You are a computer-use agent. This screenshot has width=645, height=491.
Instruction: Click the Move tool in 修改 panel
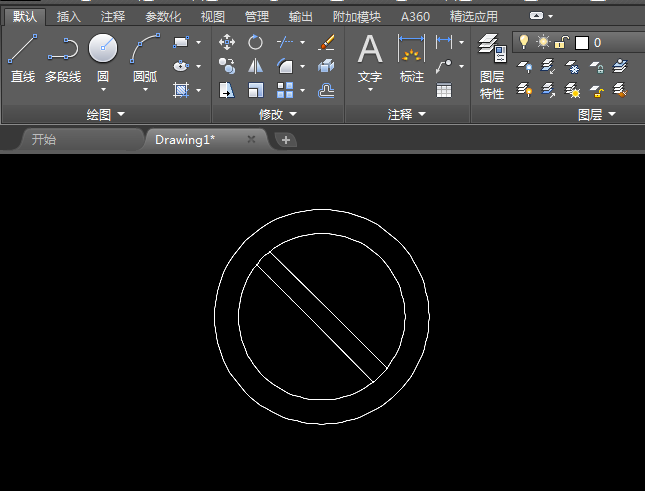[227, 42]
